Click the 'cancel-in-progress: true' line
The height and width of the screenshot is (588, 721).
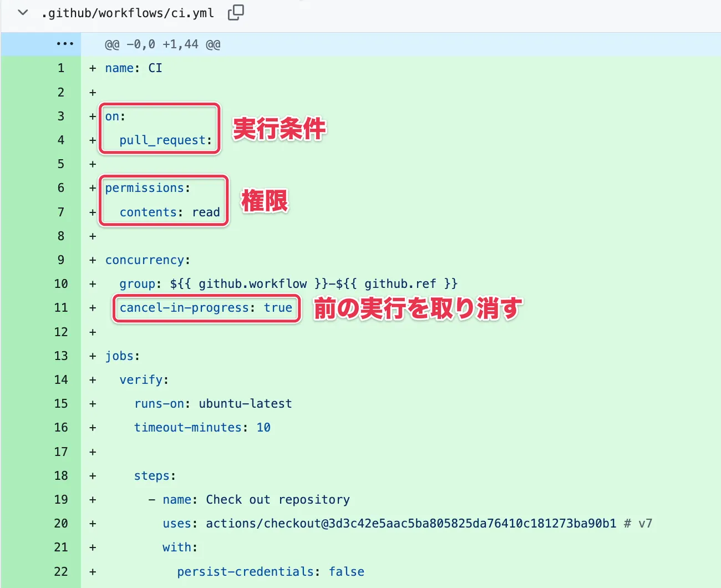(x=206, y=308)
